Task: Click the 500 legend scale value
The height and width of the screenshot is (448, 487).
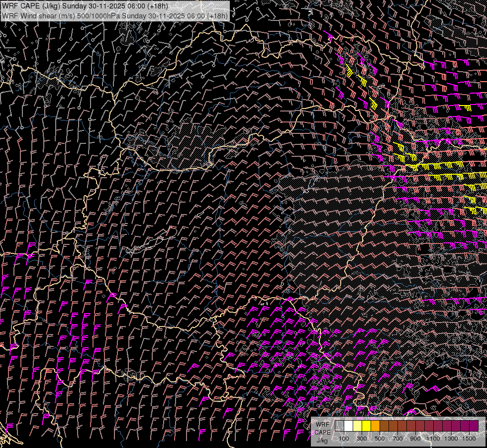Action: click(x=380, y=439)
